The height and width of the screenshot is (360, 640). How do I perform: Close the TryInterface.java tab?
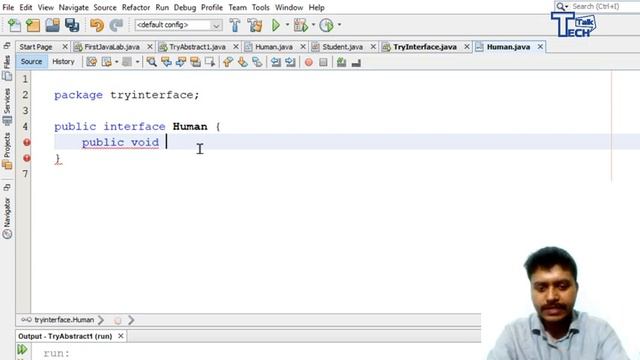click(x=467, y=47)
